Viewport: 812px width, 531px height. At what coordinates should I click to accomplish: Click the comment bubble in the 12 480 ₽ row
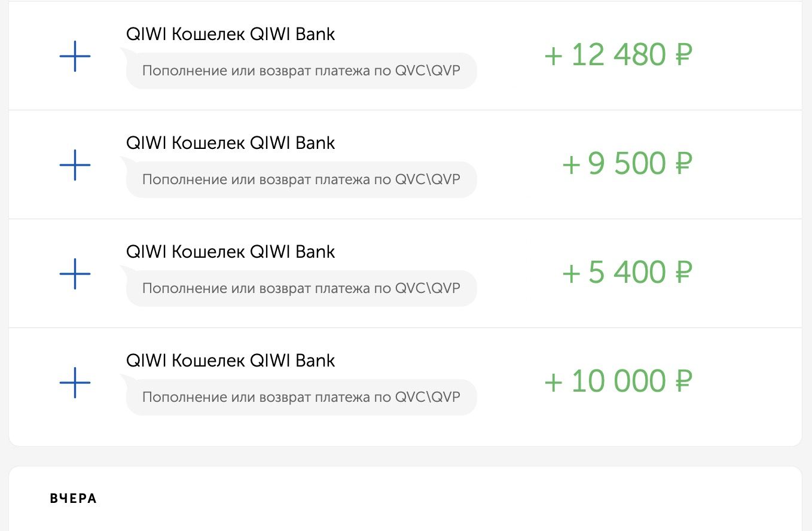coord(301,71)
